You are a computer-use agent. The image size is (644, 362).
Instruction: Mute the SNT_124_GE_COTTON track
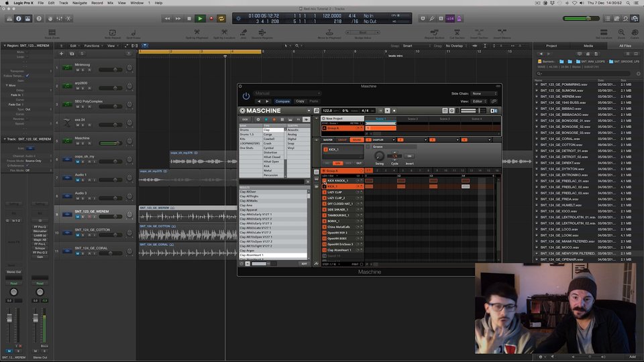[x=78, y=235]
